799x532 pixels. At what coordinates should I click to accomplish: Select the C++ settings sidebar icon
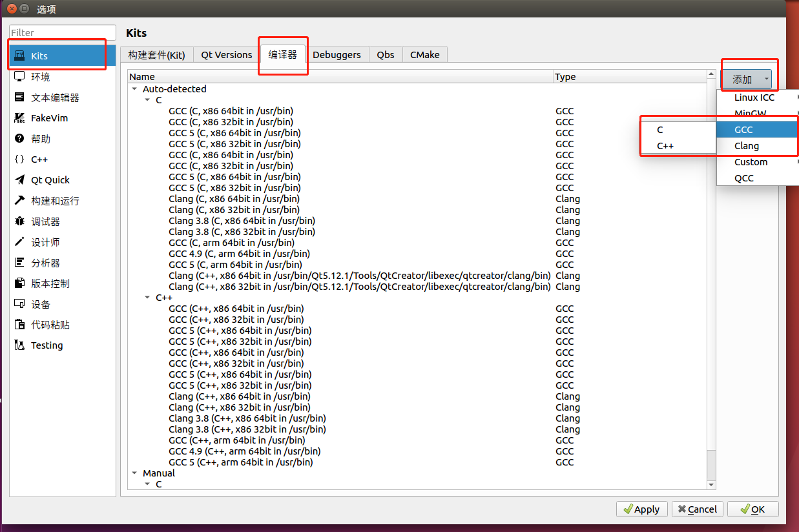pyautogui.click(x=19, y=159)
